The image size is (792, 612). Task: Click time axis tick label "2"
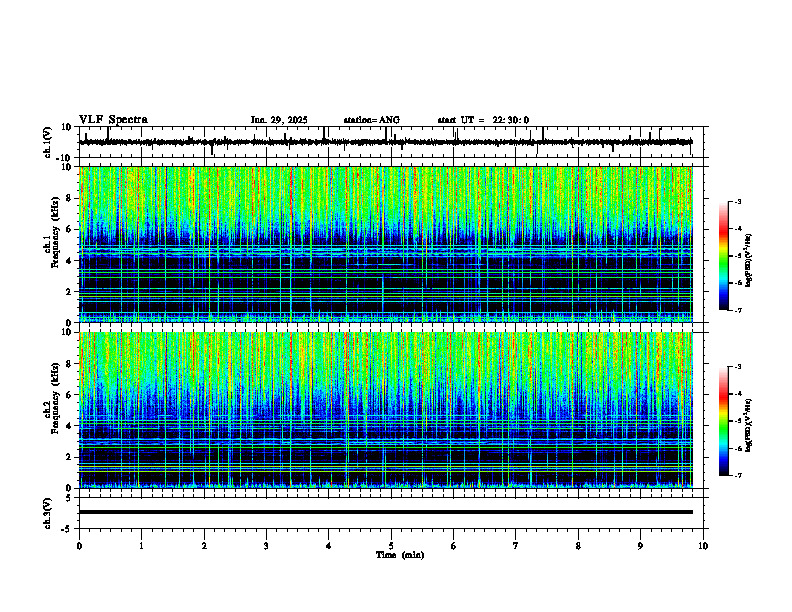(204, 546)
